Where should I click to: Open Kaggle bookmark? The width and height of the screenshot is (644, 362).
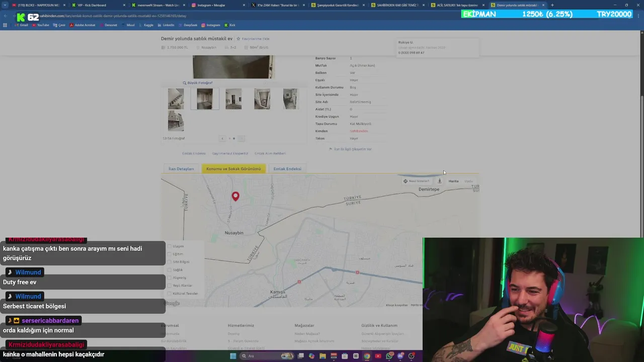(x=145, y=25)
